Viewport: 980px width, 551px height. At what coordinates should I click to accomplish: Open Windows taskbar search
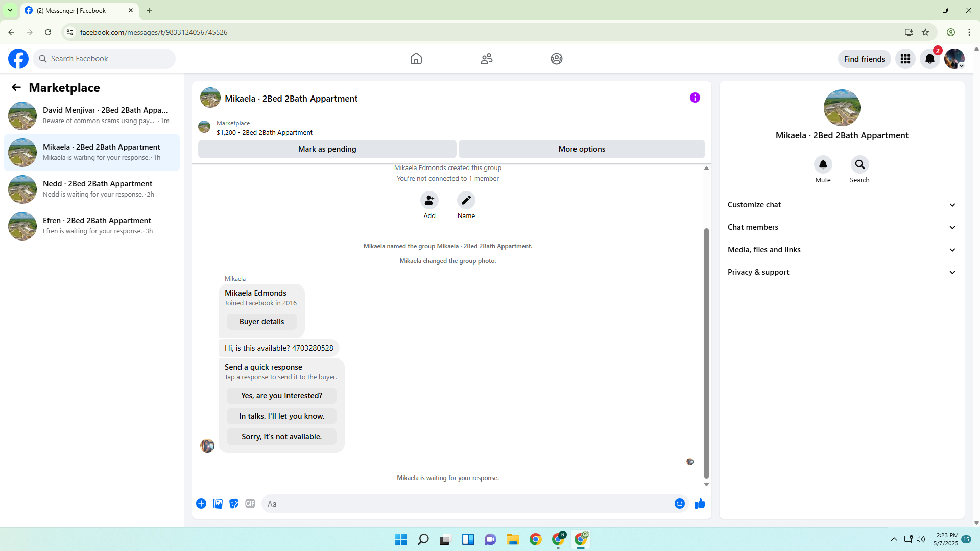coord(423,539)
